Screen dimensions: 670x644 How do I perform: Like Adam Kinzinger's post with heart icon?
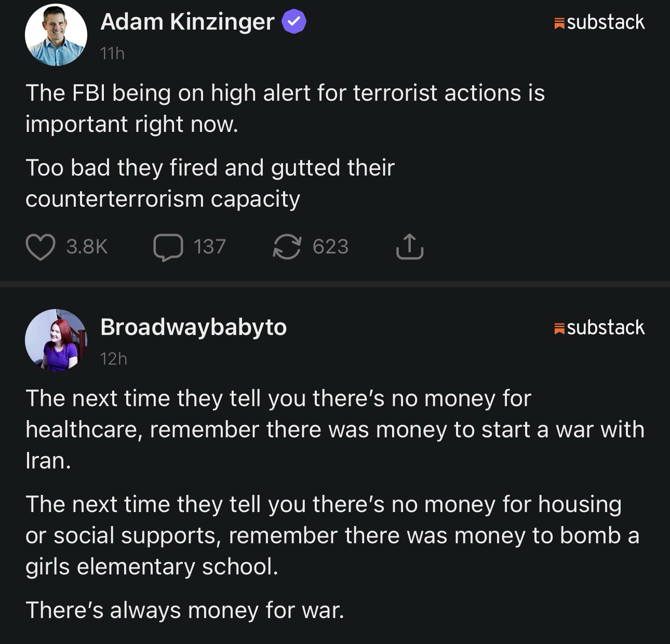click(x=41, y=247)
